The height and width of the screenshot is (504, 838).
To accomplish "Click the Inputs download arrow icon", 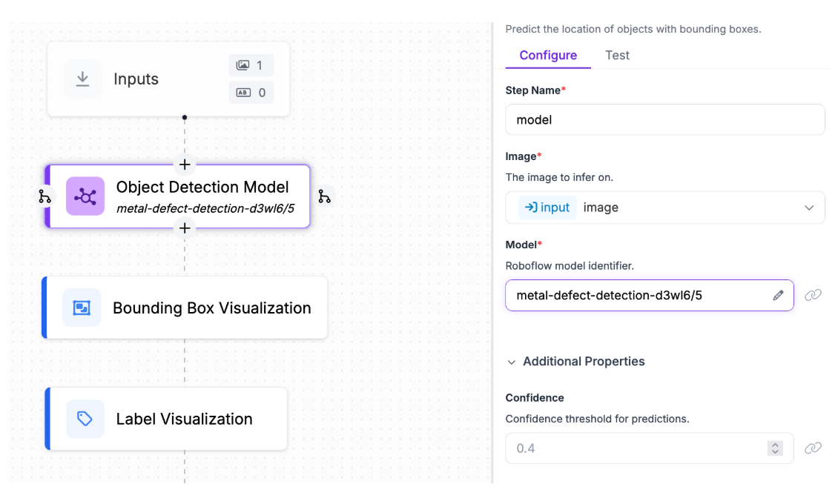I will point(83,79).
